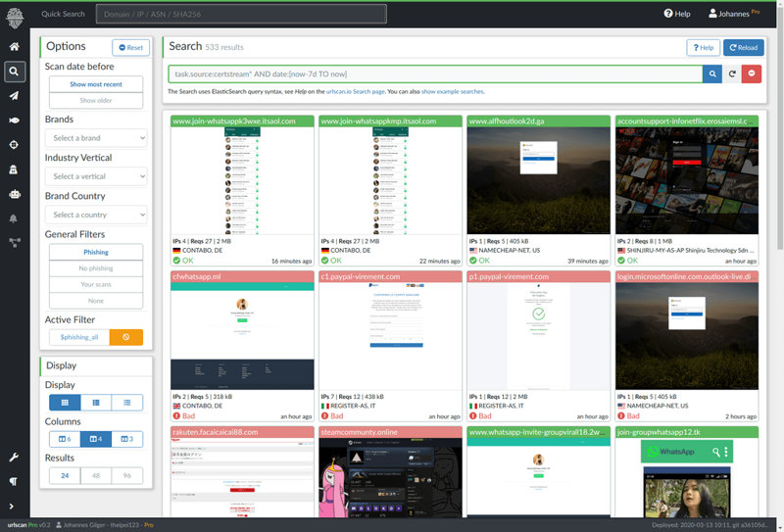Set columns to 4
Screen dimensions: 784x532
coord(96,439)
